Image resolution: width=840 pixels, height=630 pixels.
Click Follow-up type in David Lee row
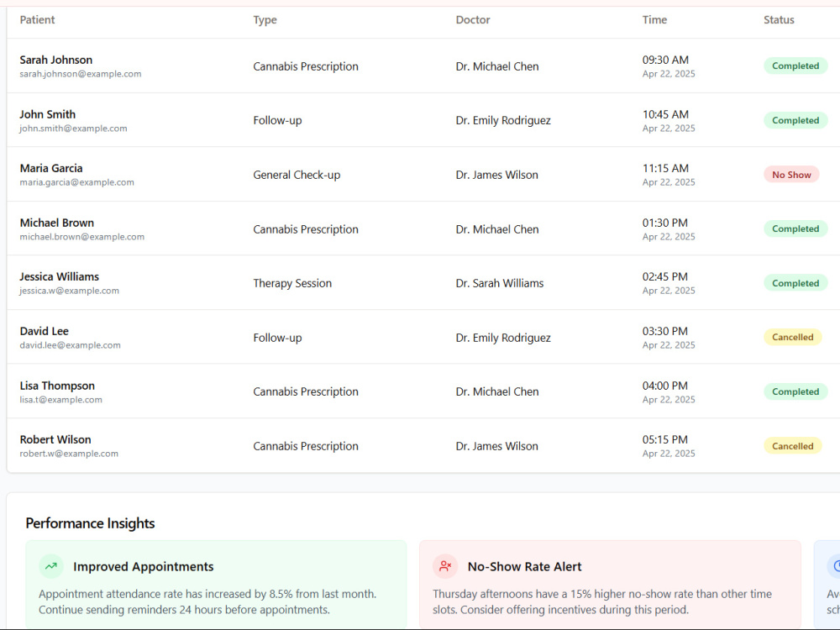point(277,338)
